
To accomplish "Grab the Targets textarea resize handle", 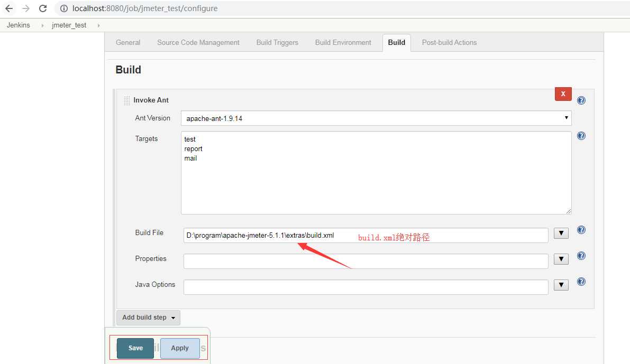I will point(569,211).
